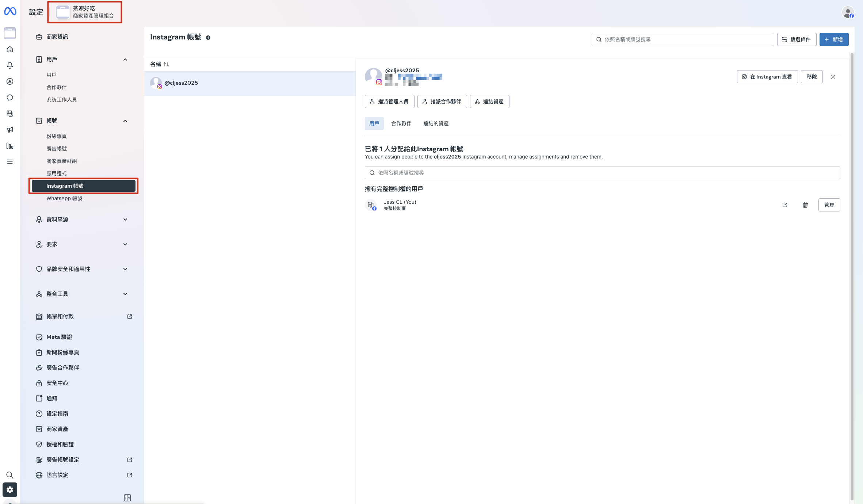863x504 pixels.
Task: Collapse the 用戶 section chevron
Action: coord(125,60)
